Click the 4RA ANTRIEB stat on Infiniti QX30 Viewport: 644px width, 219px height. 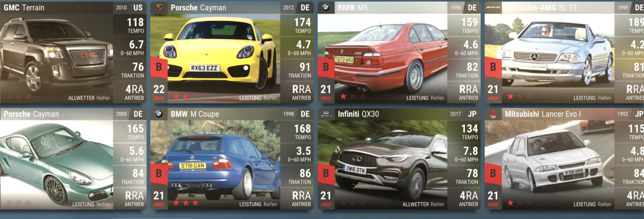tap(469, 199)
